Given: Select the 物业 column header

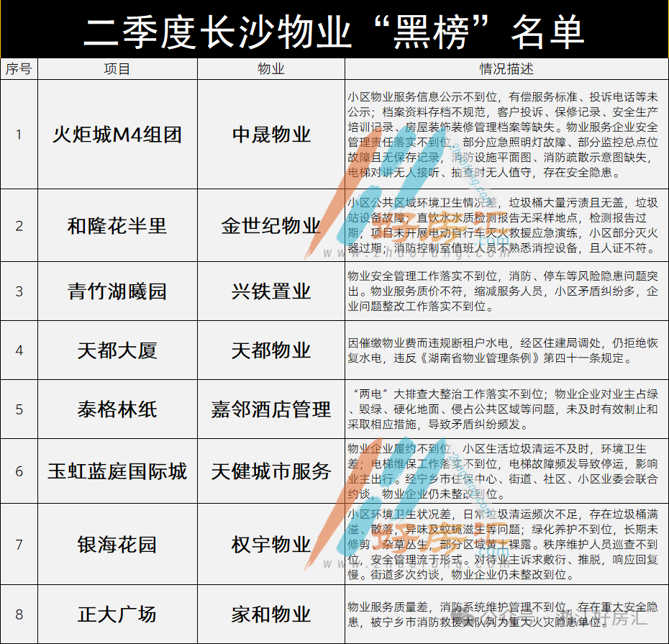Looking at the screenshot, I should pyautogui.click(x=271, y=68).
